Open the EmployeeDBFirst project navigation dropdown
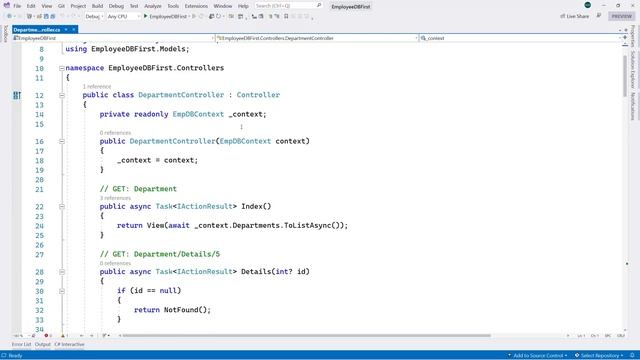The image size is (640, 360). [x=113, y=38]
